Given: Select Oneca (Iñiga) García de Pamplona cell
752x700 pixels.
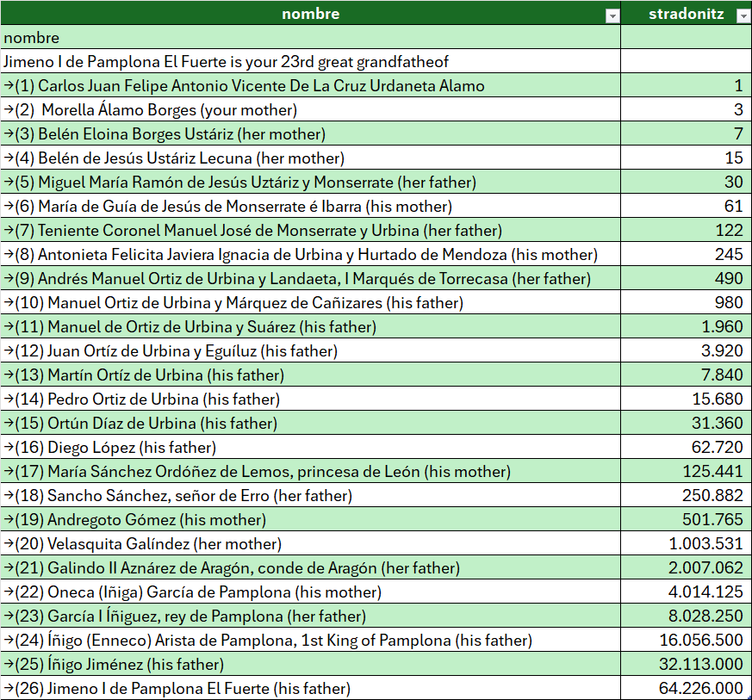Looking at the screenshot, I should [x=311, y=592].
